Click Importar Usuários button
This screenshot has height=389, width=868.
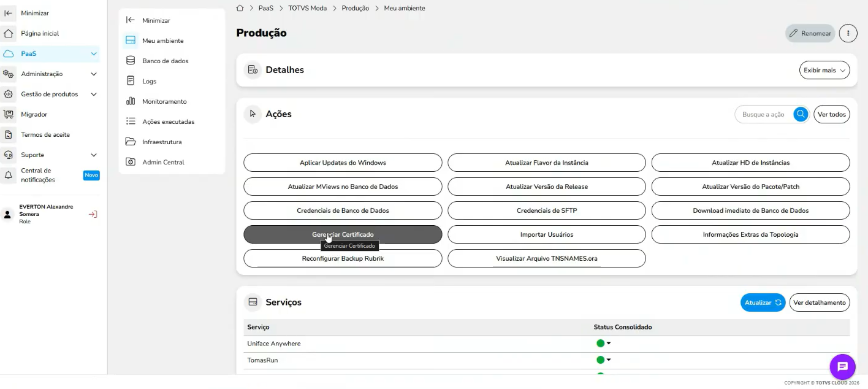coord(547,234)
